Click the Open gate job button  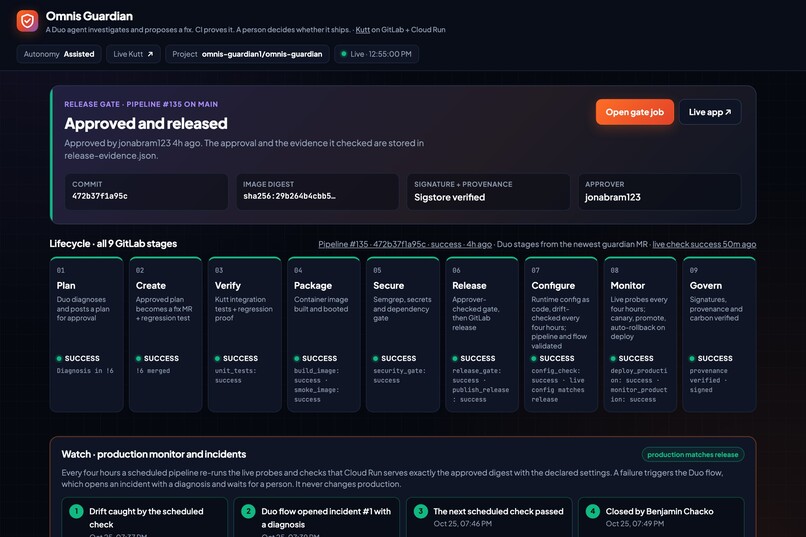634,112
